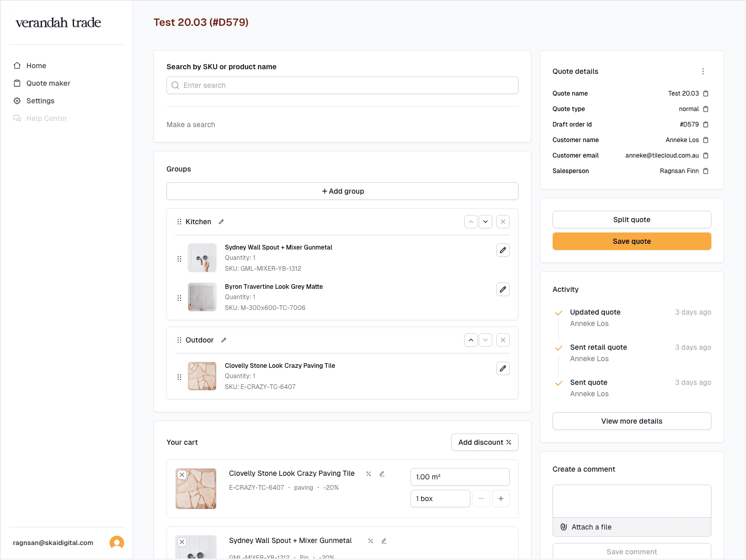Rename the Outdoor group pencil icon
This screenshot has width=746, height=560.
[x=224, y=340]
